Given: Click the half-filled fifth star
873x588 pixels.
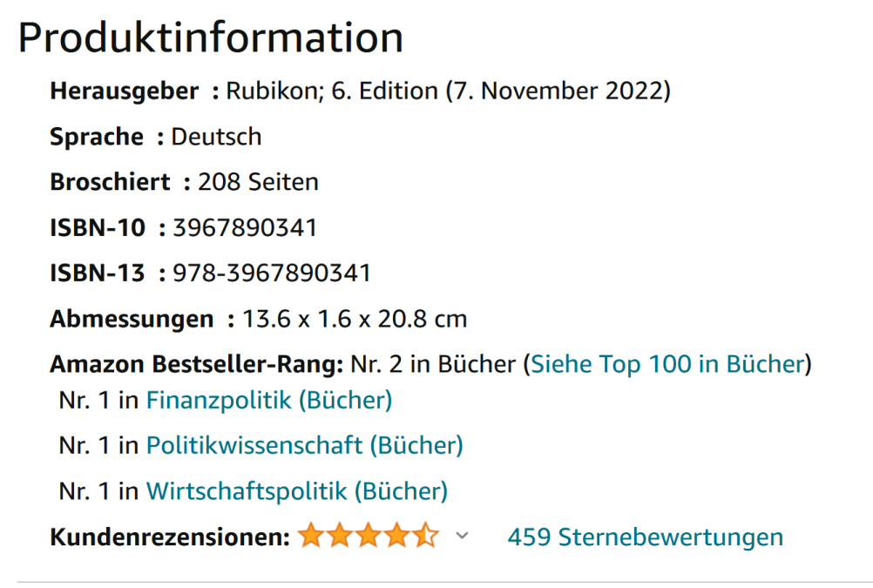Looking at the screenshot, I should 426,537.
